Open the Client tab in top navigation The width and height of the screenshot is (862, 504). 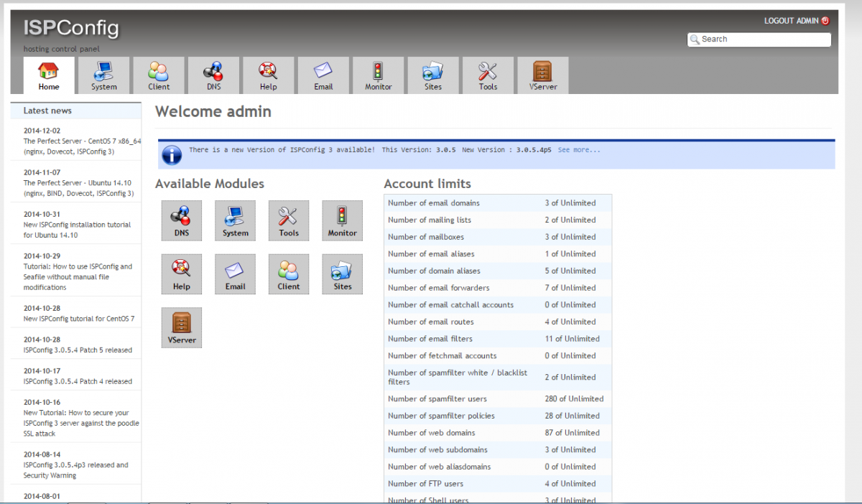coord(159,75)
